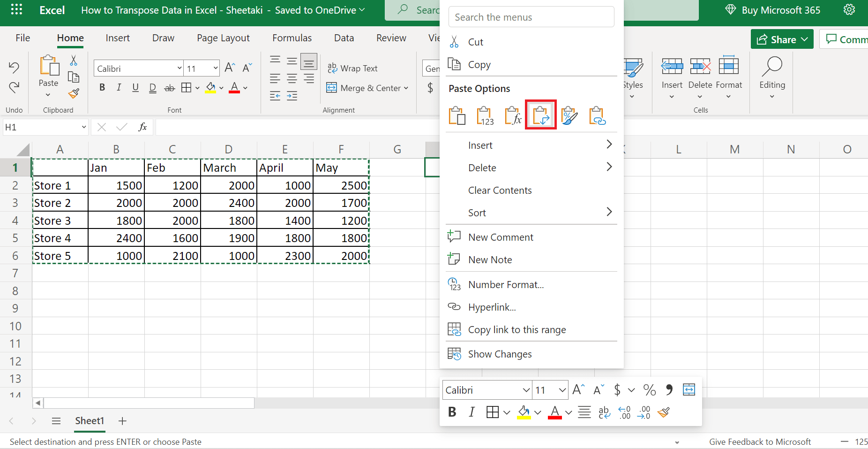Viewport: 868px width, 449px height.
Task: Switch to the Formulas ribbon tab
Action: pos(292,38)
